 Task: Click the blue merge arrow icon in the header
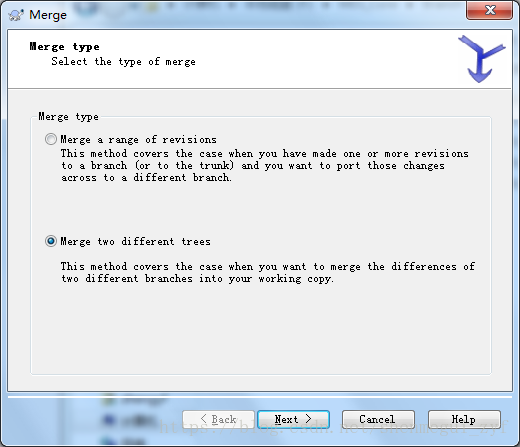pos(481,59)
